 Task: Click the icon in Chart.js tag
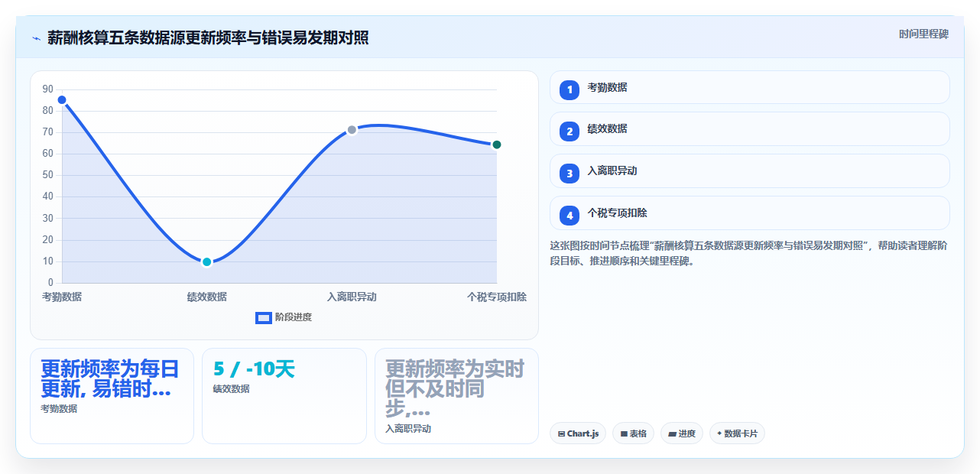click(x=562, y=433)
